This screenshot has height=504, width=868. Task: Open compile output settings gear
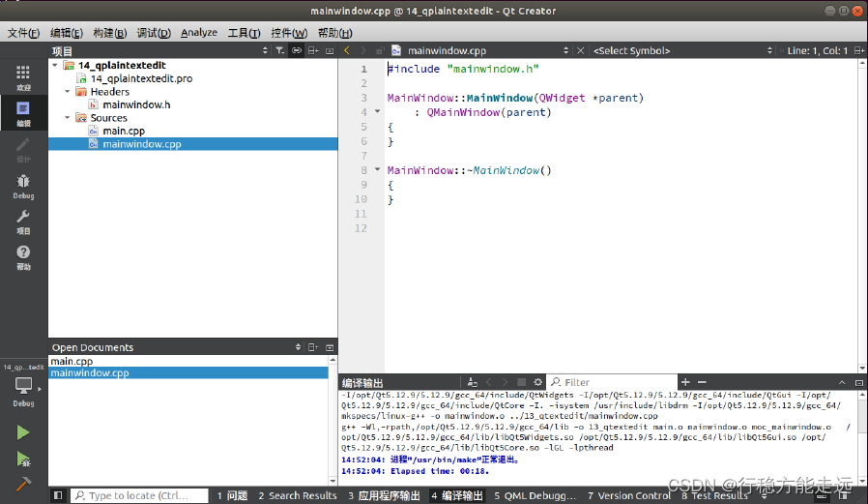(x=537, y=382)
